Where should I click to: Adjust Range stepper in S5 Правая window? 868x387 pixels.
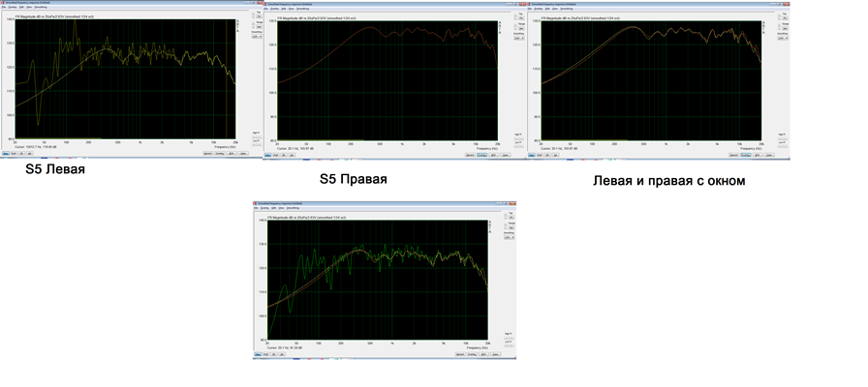click(513, 27)
